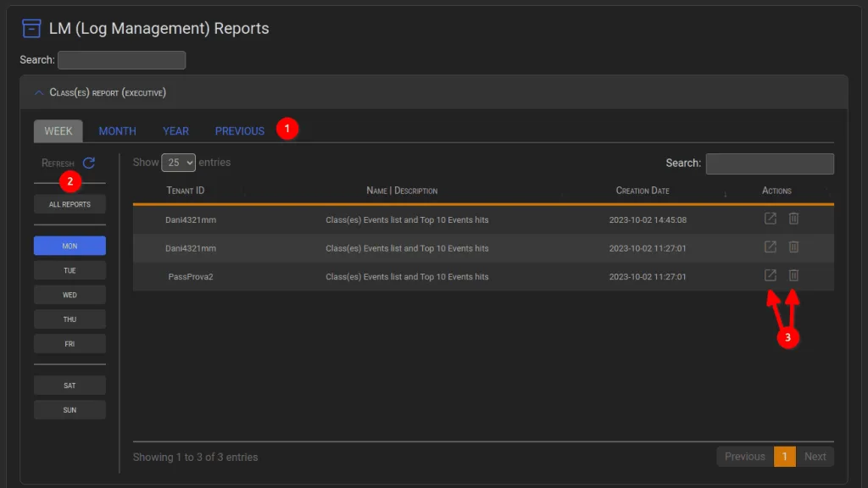Click Showing 1 to 3 of 3 entries

(196, 457)
